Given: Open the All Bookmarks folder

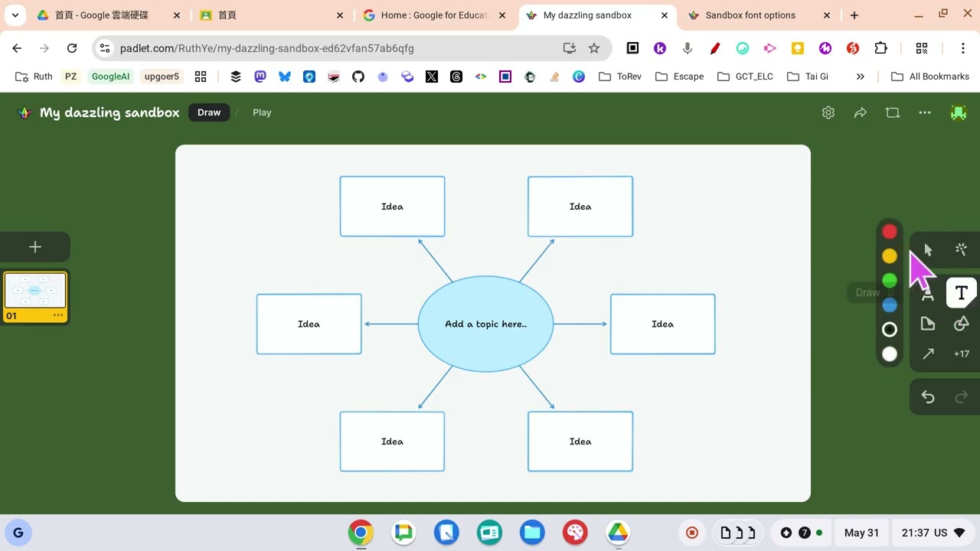Looking at the screenshot, I should (931, 77).
